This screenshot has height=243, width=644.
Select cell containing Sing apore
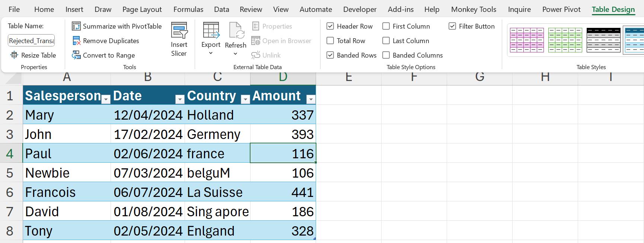point(218,211)
